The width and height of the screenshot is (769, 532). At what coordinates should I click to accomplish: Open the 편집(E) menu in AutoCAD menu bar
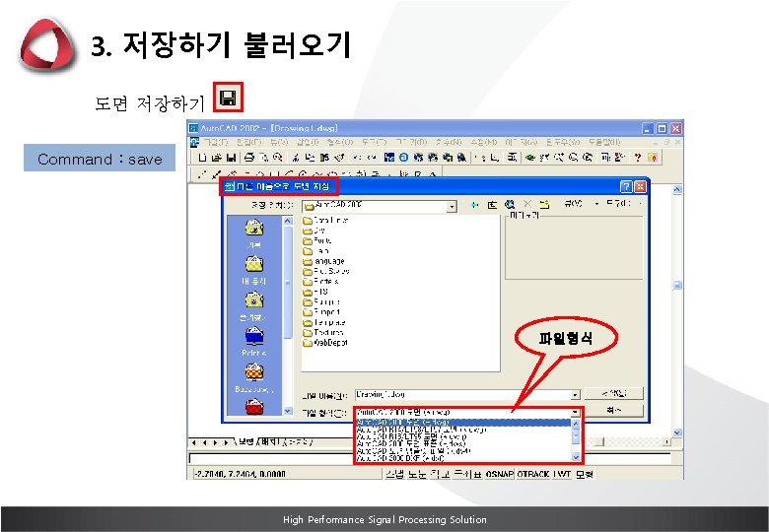click(248, 142)
